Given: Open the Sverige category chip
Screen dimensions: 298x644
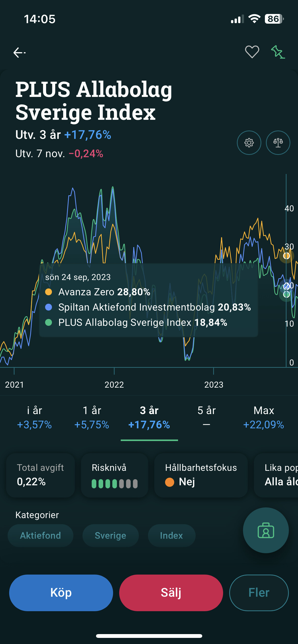Looking at the screenshot, I should [111, 535].
